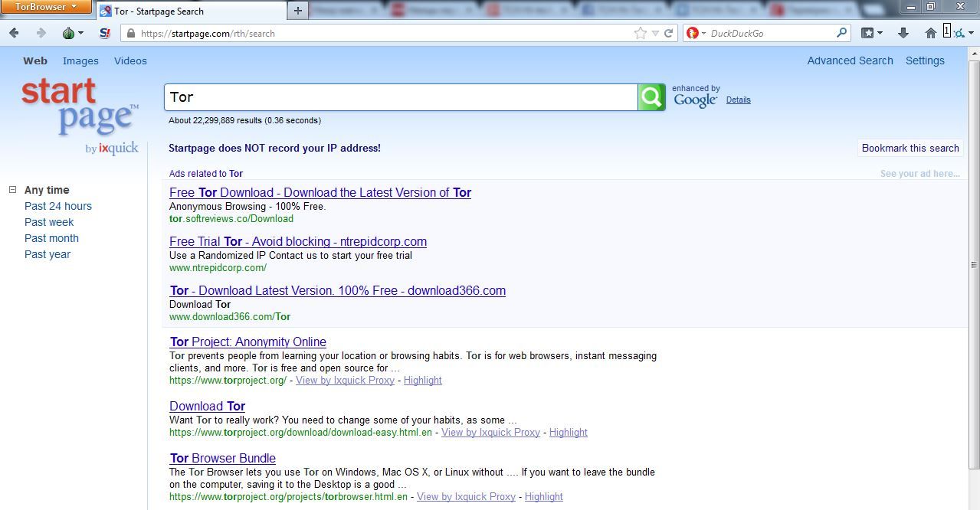Open the dropdown arrow beside the bookmarks button
The width and height of the screenshot is (980, 510).
pyautogui.click(x=880, y=33)
